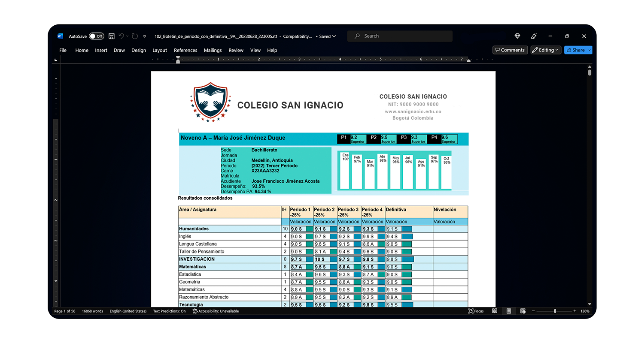
Task: Check Accessibility status in status bar
Action: [x=216, y=311]
